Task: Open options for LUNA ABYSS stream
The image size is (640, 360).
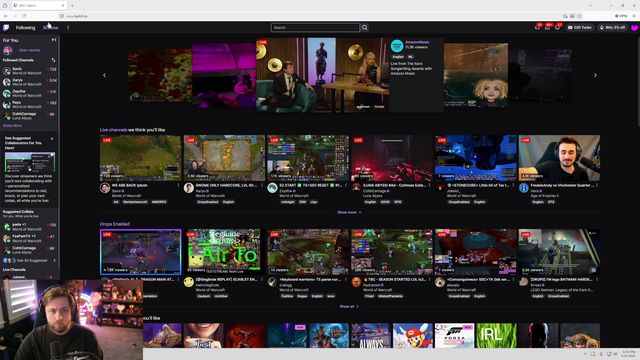Action: 429,185
